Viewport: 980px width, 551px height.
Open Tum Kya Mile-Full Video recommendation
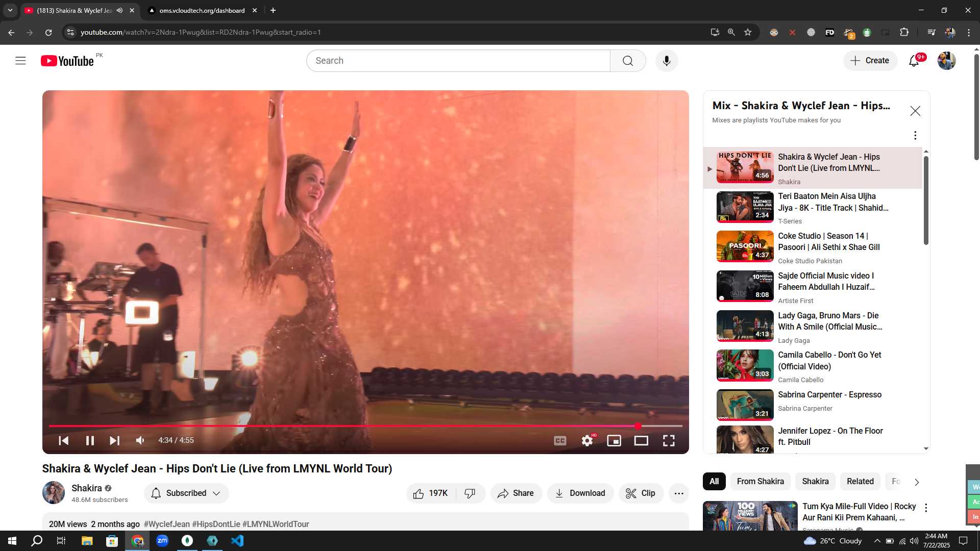tap(859, 512)
